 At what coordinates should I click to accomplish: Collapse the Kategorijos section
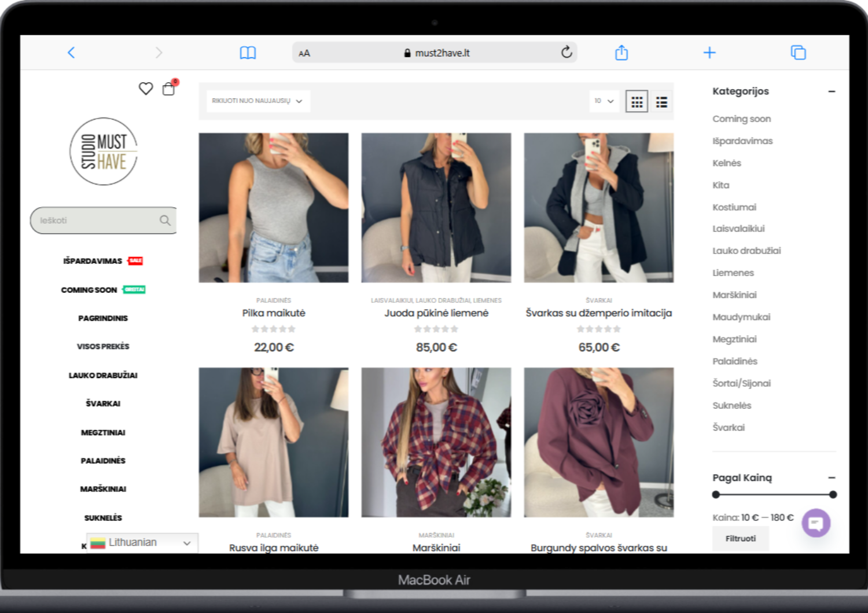[832, 91]
